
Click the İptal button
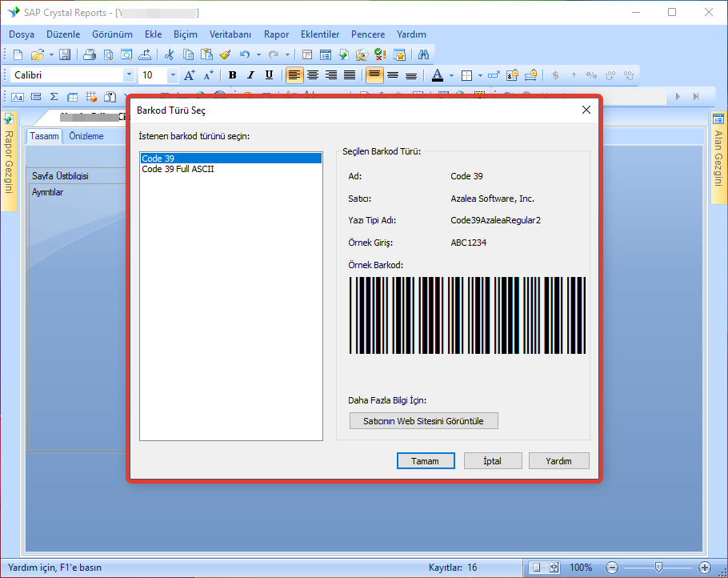pyautogui.click(x=492, y=461)
